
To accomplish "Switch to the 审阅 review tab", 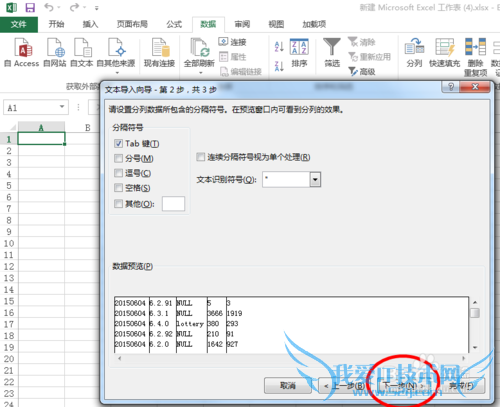I will coord(242,24).
